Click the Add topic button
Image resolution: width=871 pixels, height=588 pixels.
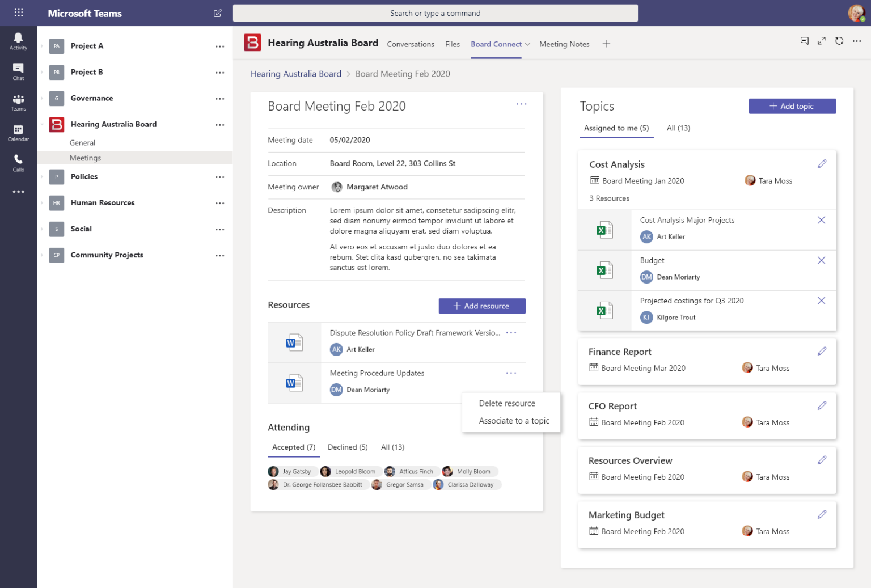point(792,106)
